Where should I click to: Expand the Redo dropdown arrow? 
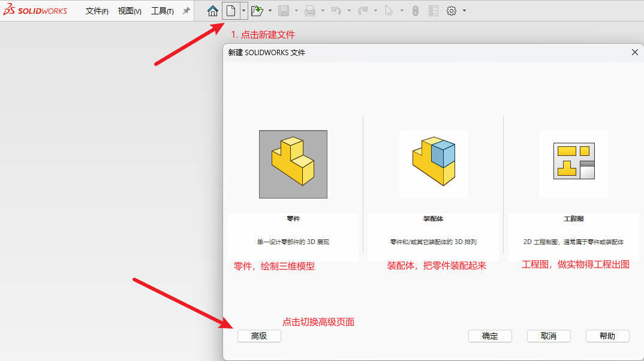[375, 11]
